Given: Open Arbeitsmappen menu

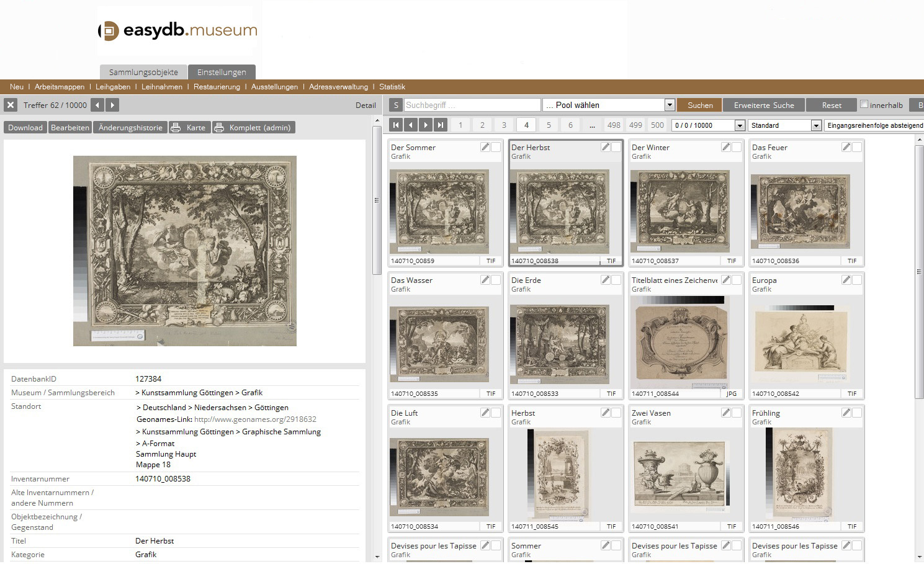Looking at the screenshot, I should (x=60, y=87).
